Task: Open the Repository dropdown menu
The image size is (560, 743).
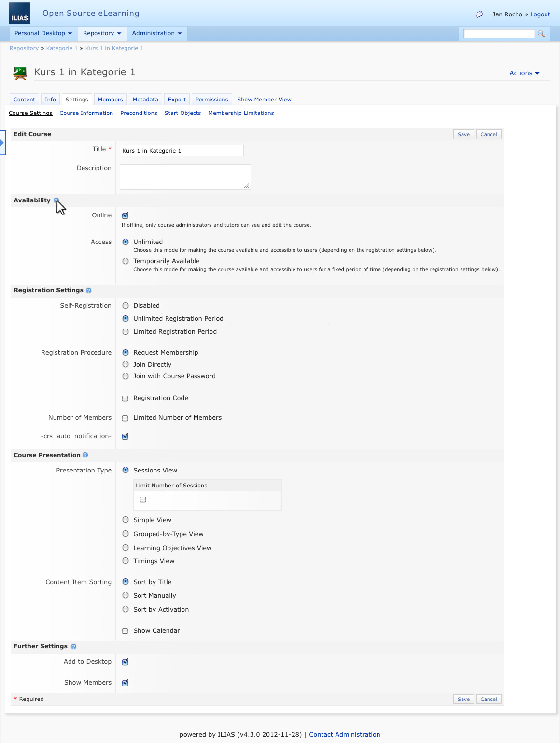Action: pos(102,33)
